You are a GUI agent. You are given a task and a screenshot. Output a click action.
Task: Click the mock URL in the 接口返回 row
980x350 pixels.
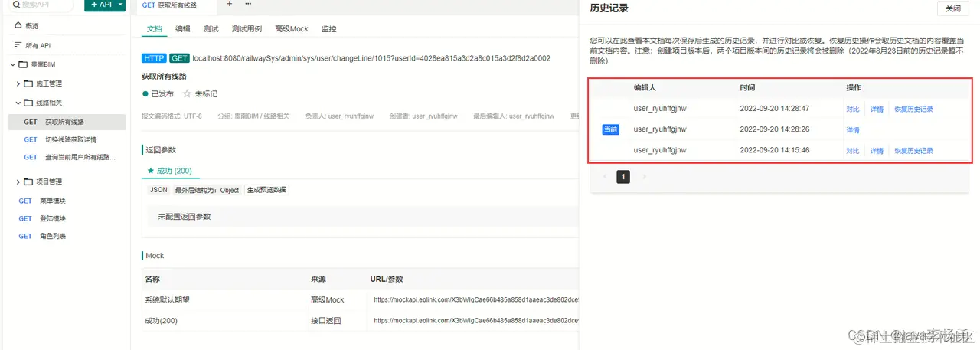476,320
